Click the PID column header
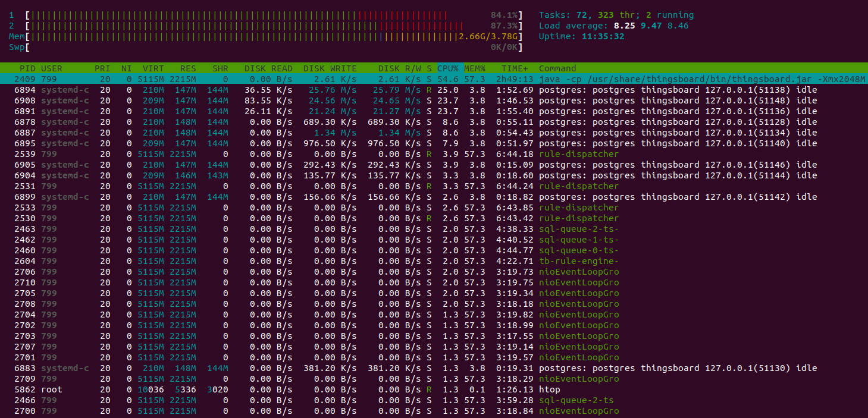The height and width of the screenshot is (418, 868). (x=27, y=68)
